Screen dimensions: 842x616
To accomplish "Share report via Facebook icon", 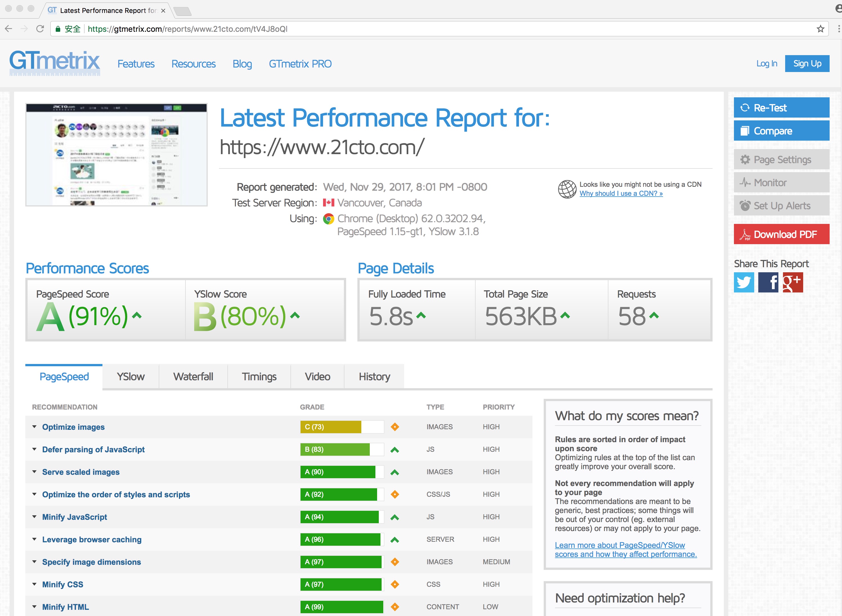I will click(x=768, y=282).
